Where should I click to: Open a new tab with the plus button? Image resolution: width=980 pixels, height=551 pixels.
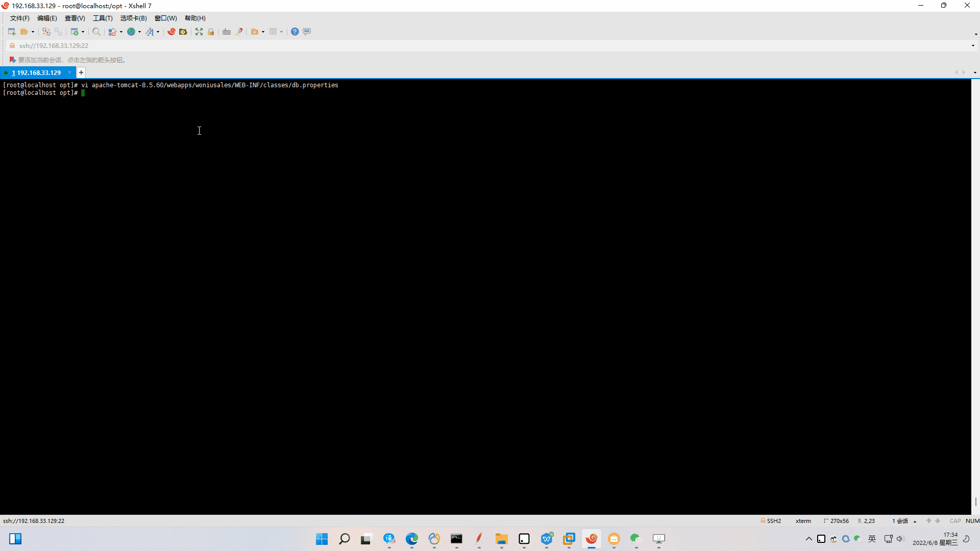tap(81, 72)
